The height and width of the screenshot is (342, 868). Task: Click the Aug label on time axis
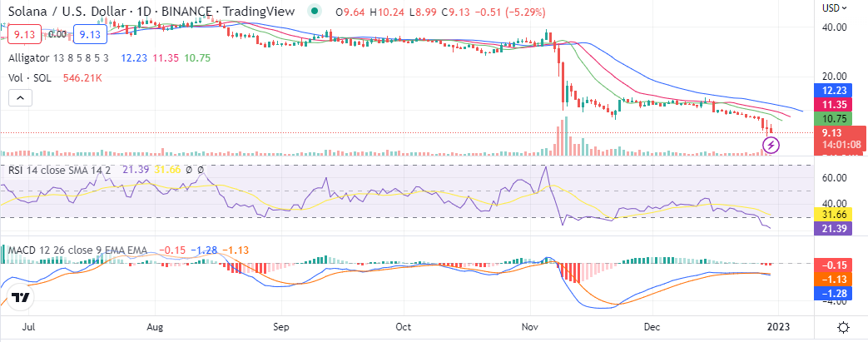155,326
